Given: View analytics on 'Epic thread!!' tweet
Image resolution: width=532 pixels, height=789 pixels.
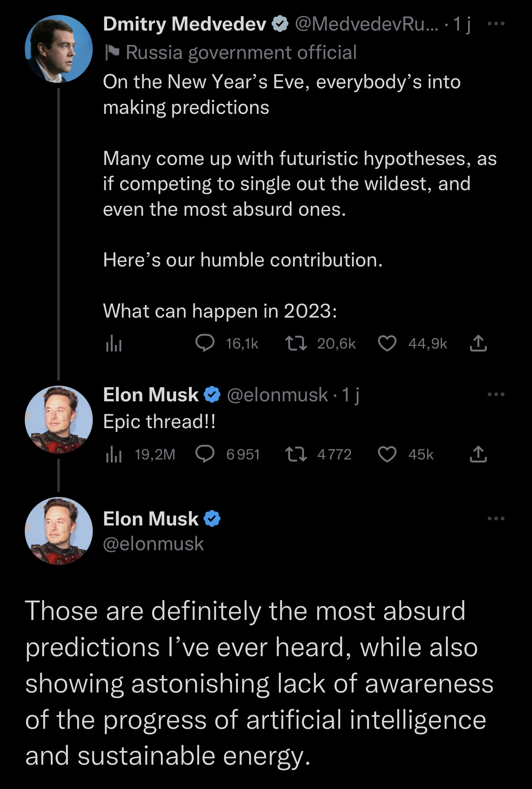Looking at the screenshot, I should click(114, 455).
